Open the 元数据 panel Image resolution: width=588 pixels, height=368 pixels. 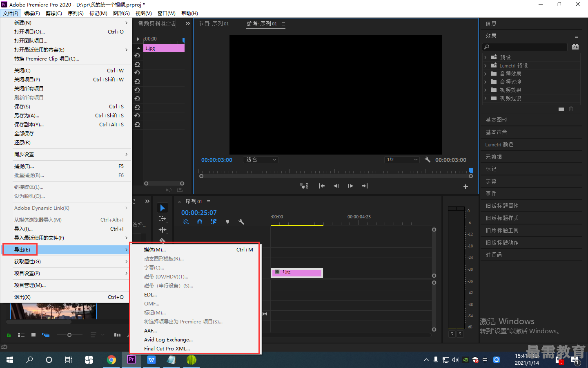494,157
